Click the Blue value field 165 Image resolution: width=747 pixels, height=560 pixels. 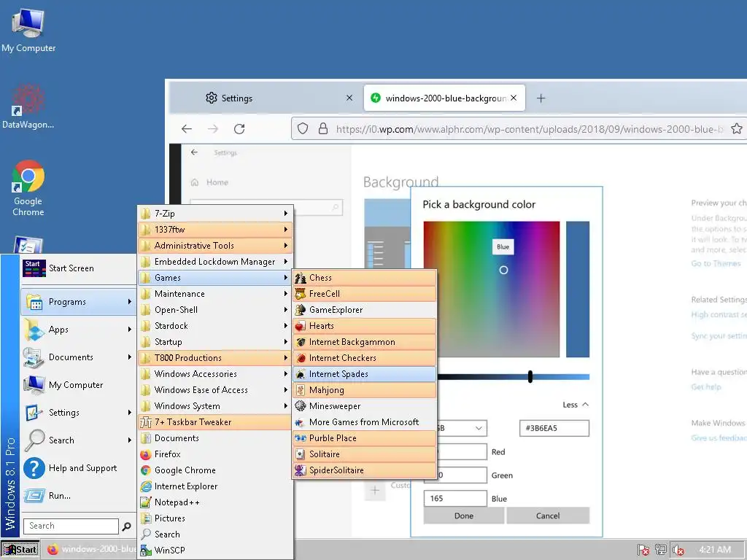(x=455, y=498)
